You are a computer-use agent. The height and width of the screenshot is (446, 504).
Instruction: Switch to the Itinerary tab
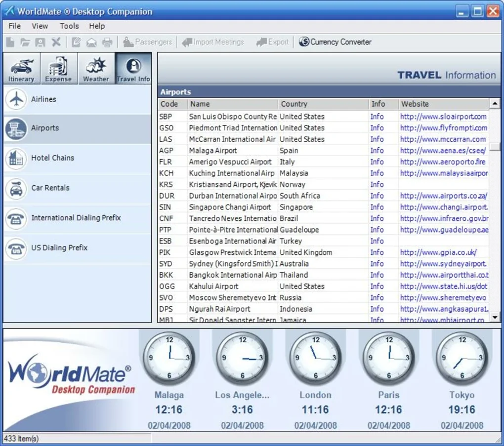[22, 69]
